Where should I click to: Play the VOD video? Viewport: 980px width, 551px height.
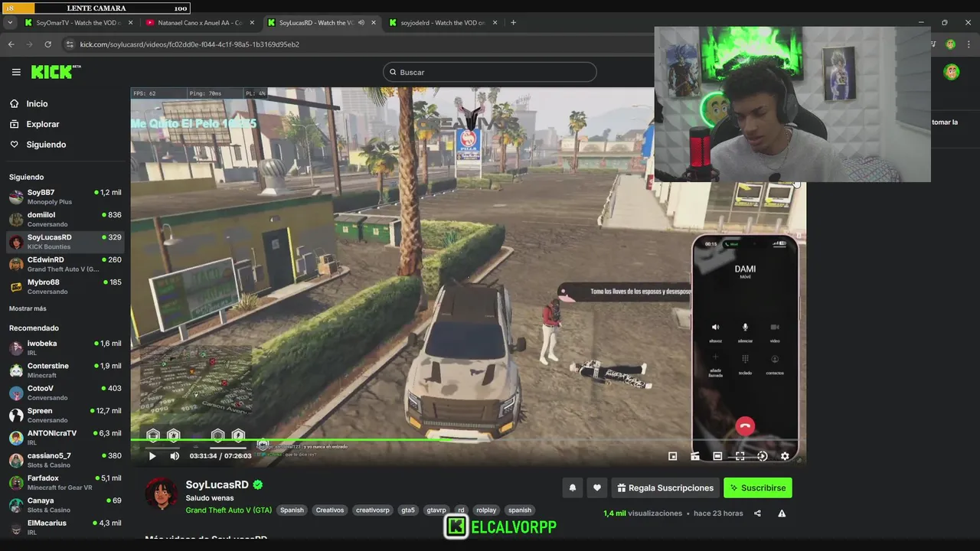tap(152, 456)
